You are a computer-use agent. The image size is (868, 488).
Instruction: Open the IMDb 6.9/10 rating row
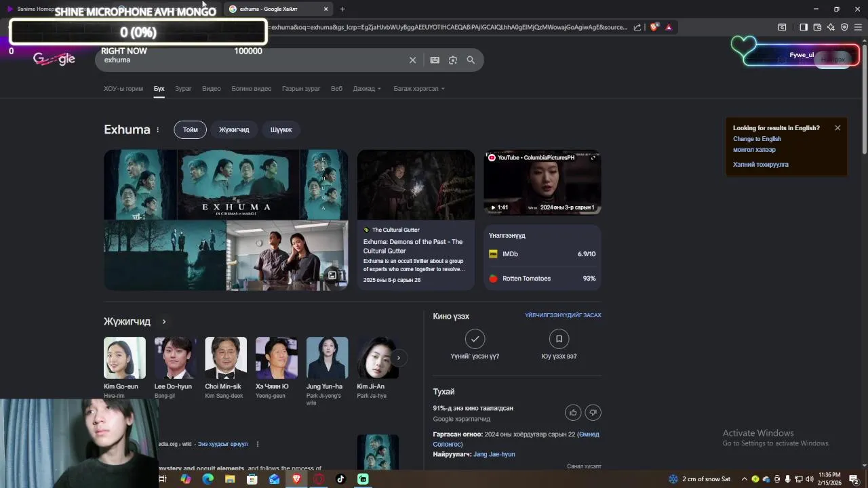click(542, 254)
